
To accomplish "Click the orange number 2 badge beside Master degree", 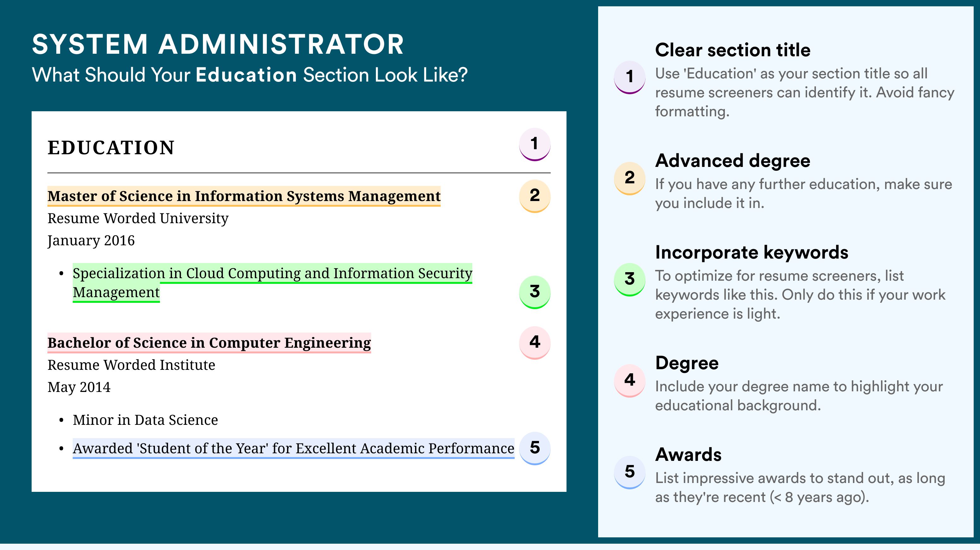I will [x=535, y=196].
